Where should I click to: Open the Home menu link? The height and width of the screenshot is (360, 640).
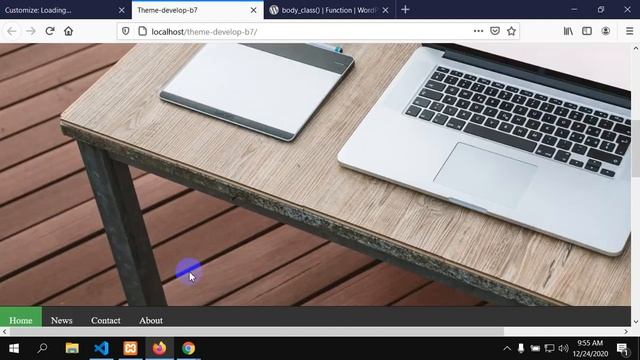click(21, 320)
